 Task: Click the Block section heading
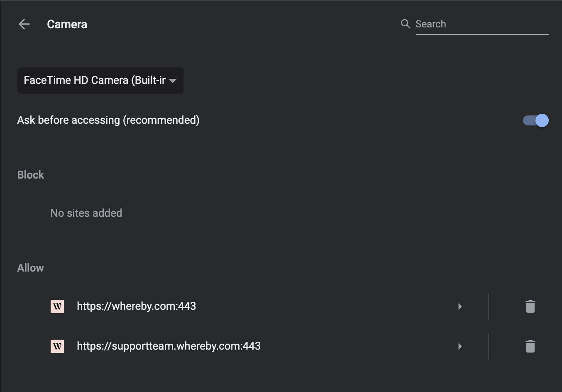click(31, 175)
